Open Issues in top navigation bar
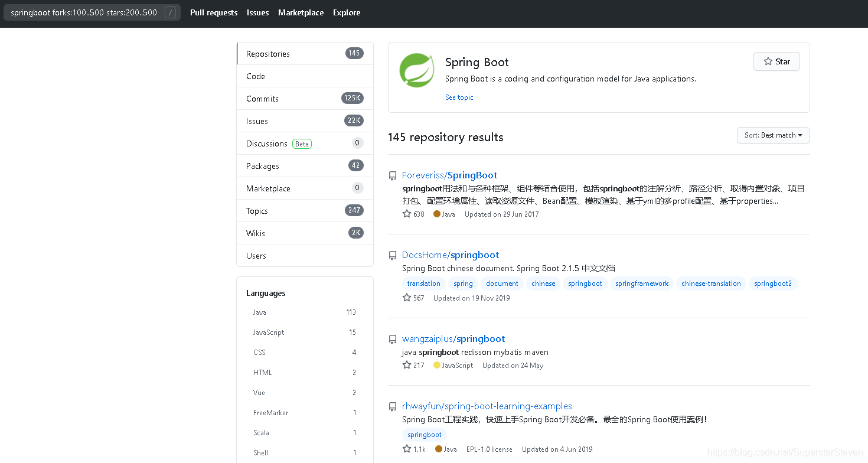Screen dimensions: 868x463 click(258, 12)
